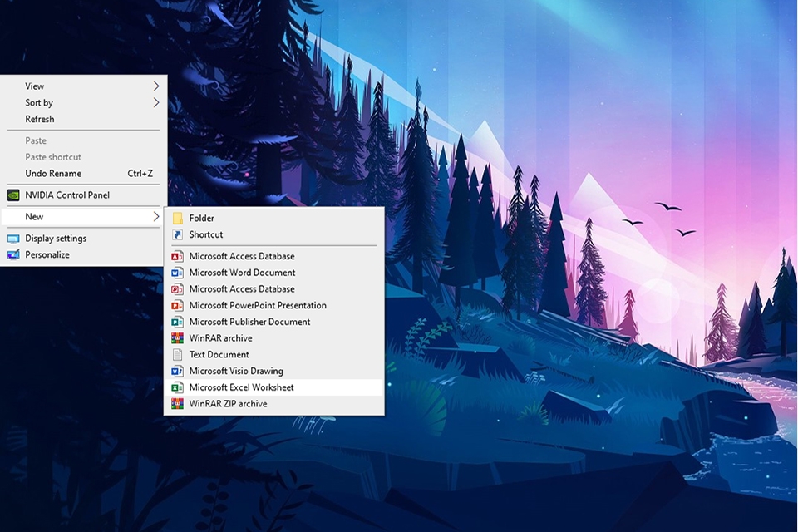
Task: Choose the WinRAR archive entry
Action: (x=220, y=338)
